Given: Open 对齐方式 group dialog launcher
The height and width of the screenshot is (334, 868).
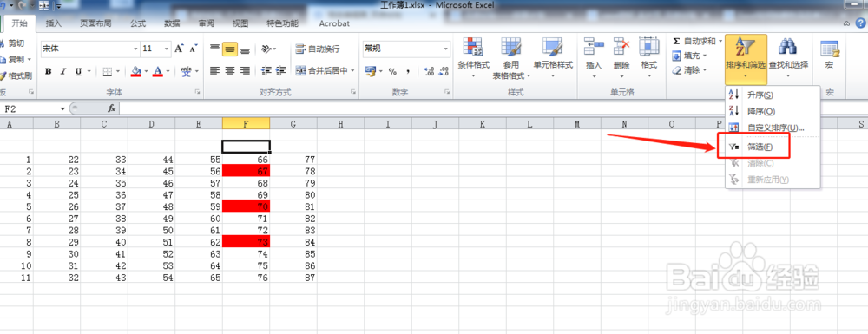Looking at the screenshot, I should [353, 92].
